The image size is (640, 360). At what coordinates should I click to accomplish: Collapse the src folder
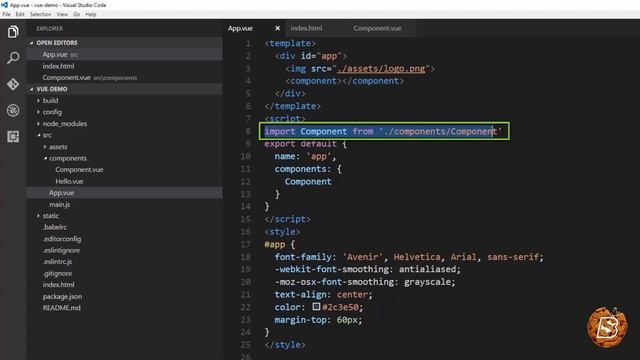coord(47,135)
